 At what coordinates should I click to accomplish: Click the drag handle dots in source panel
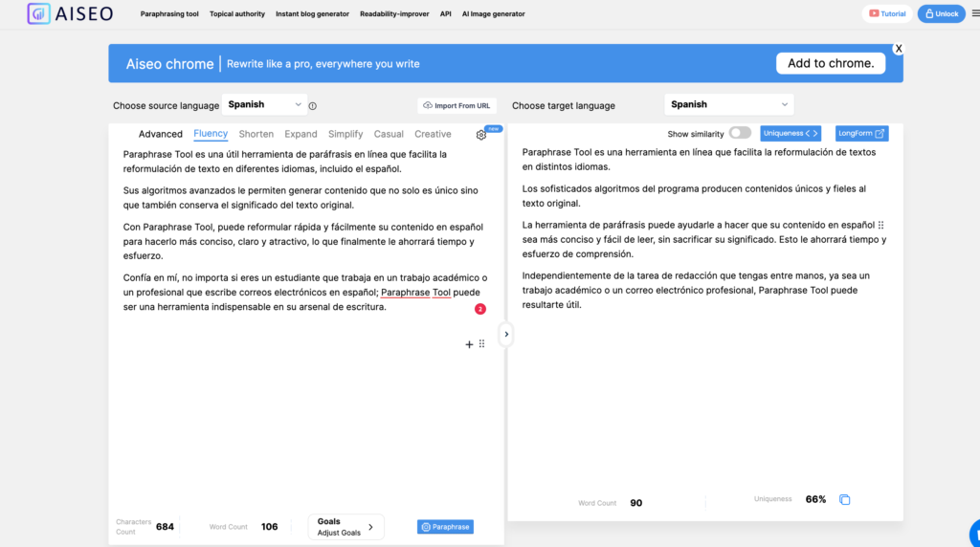click(482, 344)
